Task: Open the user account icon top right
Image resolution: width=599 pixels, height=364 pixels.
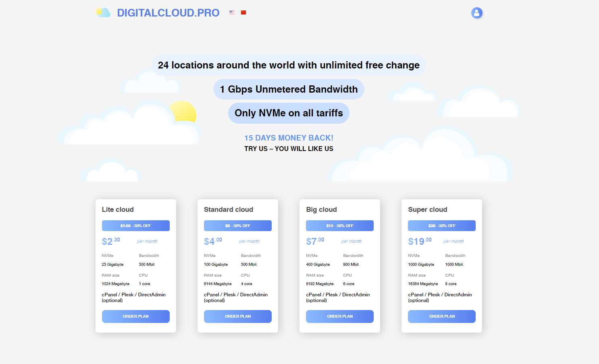Action: pos(477,13)
